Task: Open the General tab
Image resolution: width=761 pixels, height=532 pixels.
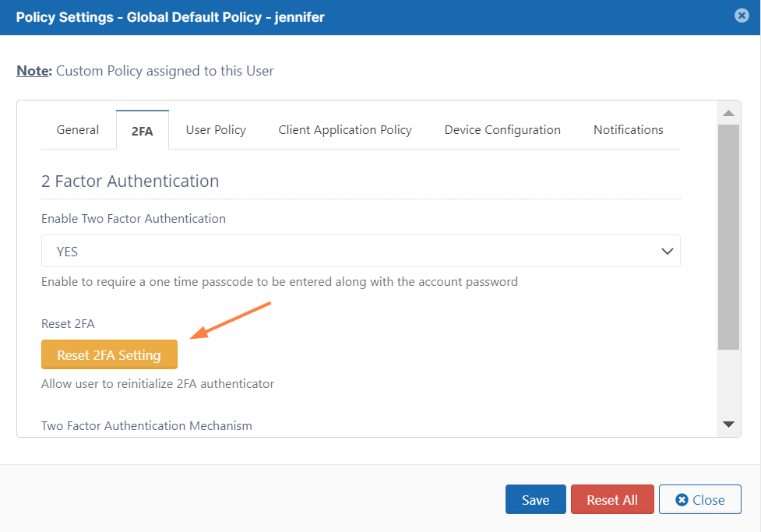Action: 78,130
